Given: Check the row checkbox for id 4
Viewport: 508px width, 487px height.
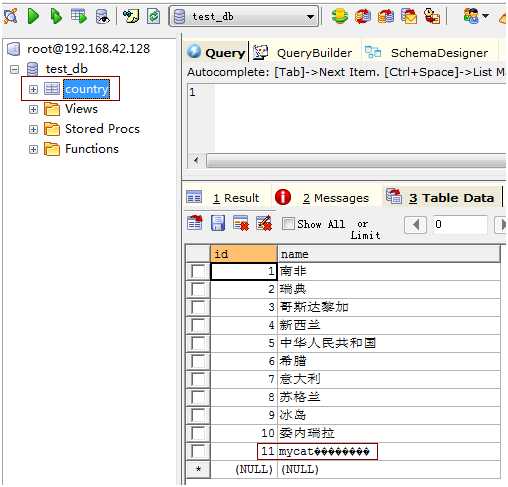Looking at the screenshot, I should pos(198,325).
